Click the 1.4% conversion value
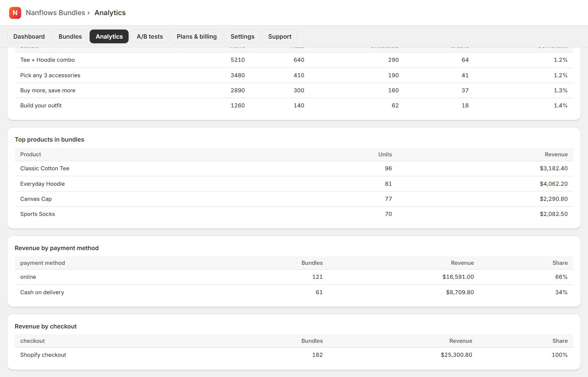 561,106
